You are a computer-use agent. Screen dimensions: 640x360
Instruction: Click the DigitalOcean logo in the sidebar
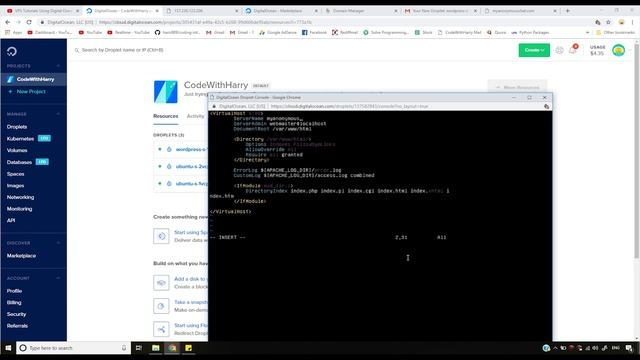[x=12, y=51]
